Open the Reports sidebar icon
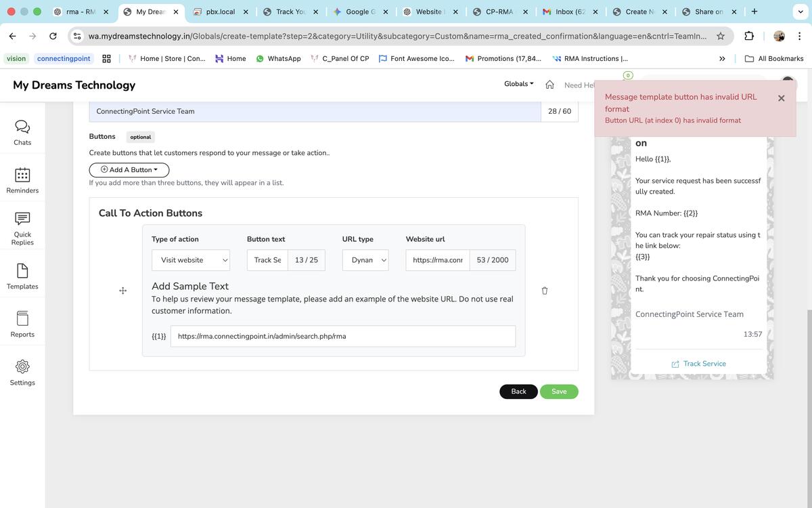The image size is (812, 508). 22,323
